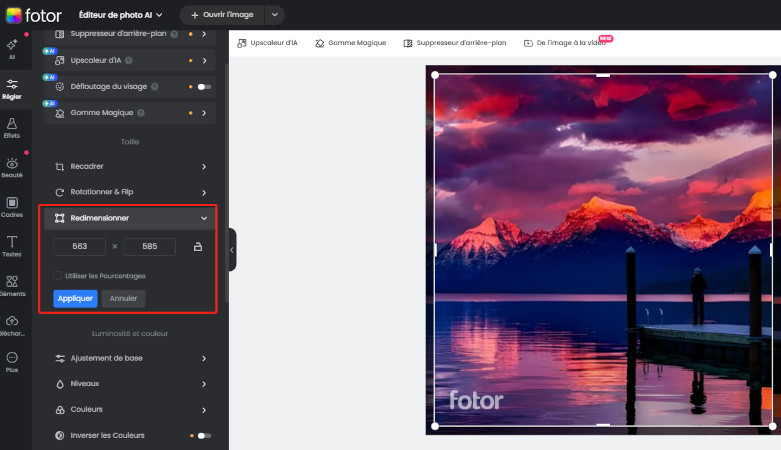Open the Effets sidebar tab

pyautogui.click(x=12, y=128)
